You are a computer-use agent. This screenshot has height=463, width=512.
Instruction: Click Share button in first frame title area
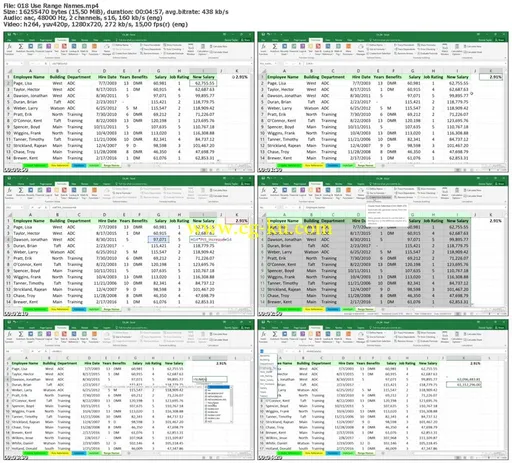[x=247, y=40]
